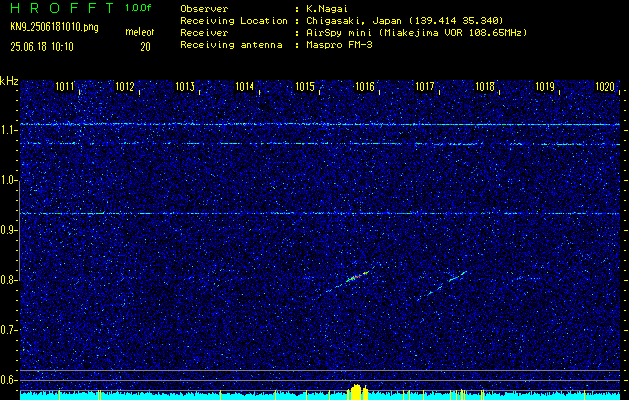This screenshot has height=400, width=629.
Task: Select the 1018 time marker
Action: 485,86
